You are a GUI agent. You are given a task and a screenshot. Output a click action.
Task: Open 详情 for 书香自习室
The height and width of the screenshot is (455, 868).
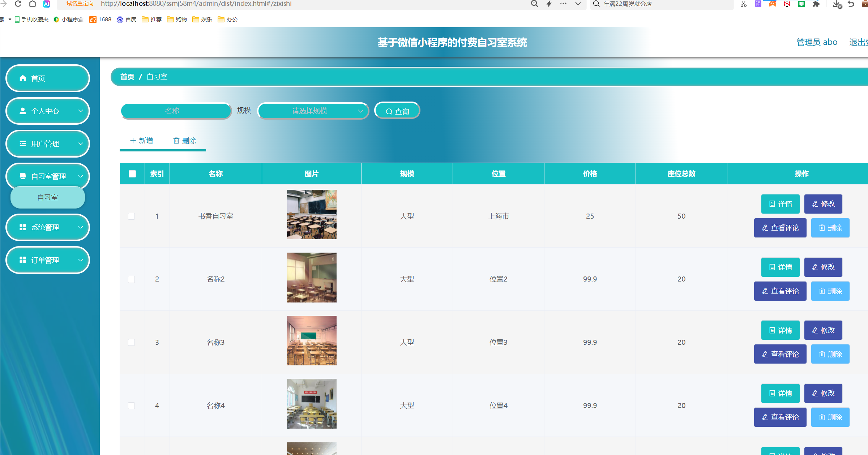[x=780, y=204]
